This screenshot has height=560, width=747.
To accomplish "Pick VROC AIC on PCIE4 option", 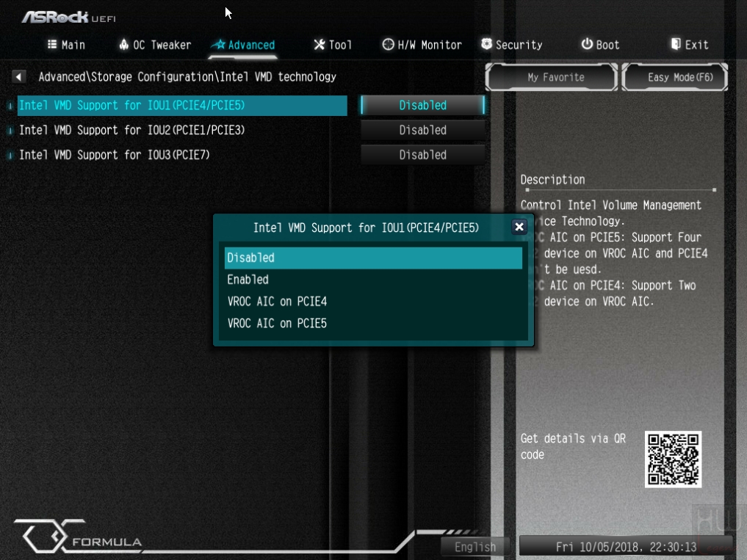I will pyautogui.click(x=373, y=302).
